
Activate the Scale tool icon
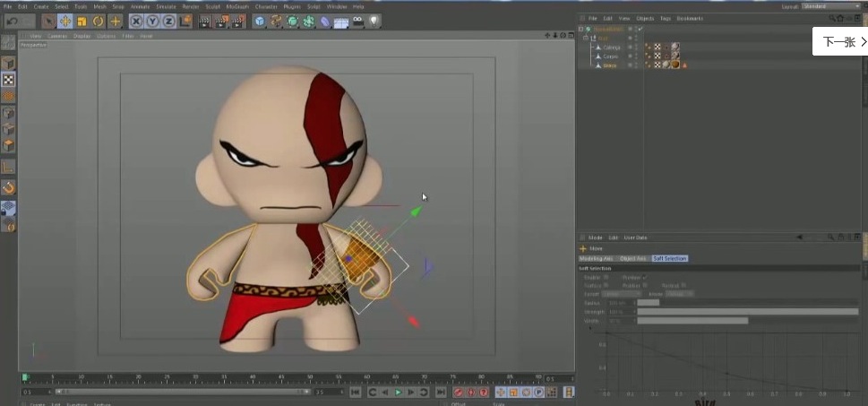pyautogui.click(x=82, y=22)
